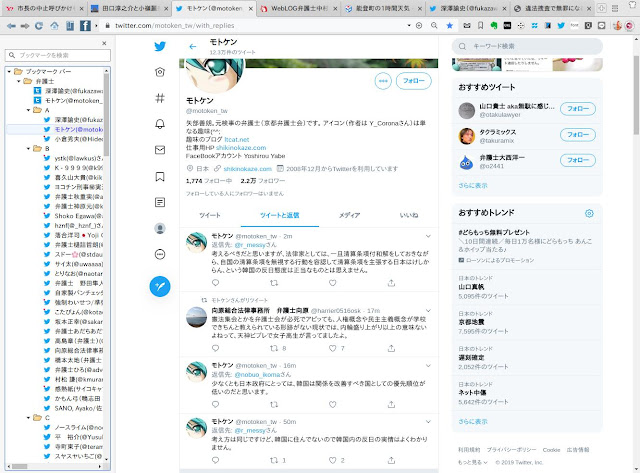
Task: Click the trends settings gear icon
Action: click(x=589, y=213)
